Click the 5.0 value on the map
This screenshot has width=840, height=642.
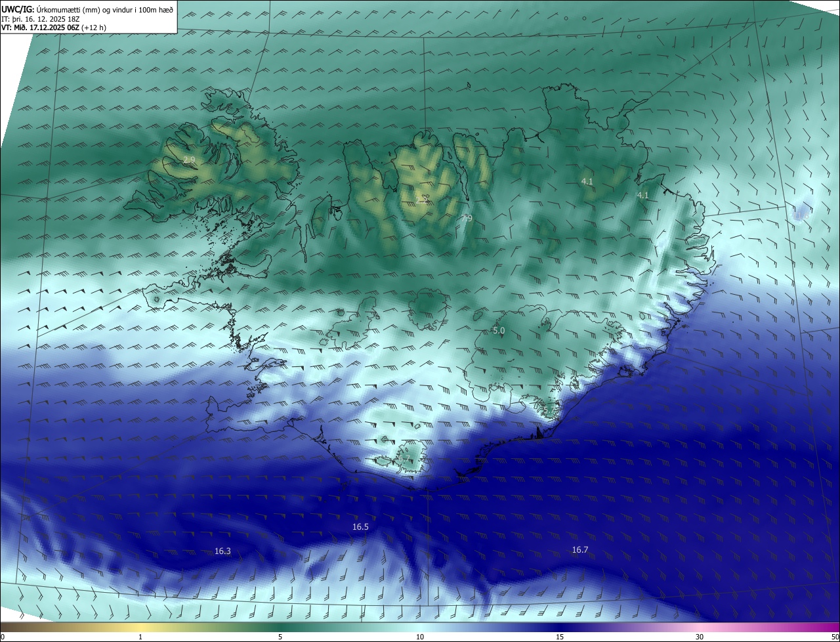click(x=498, y=331)
